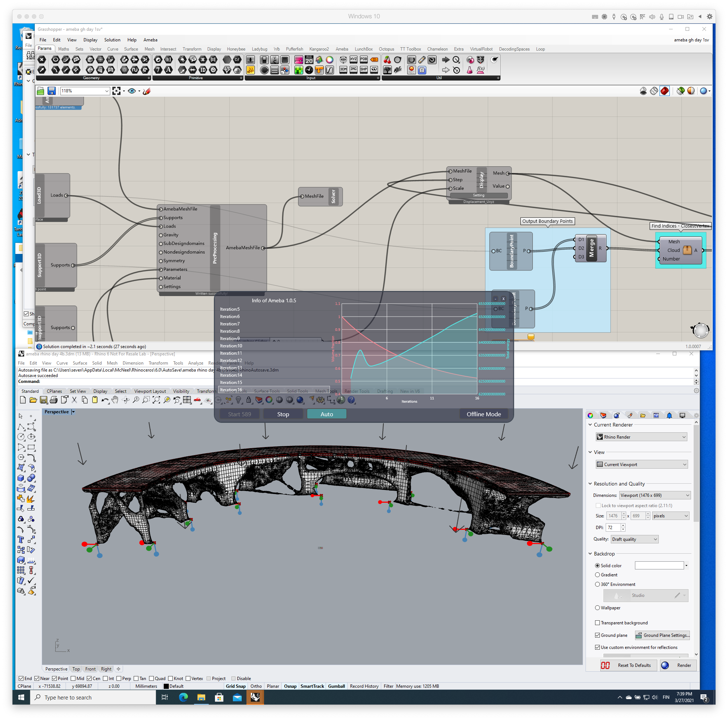This screenshot has width=728, height=720.
Task: Open Mail app from taskbar
Action: pyautogui.click(x=237, y=697)
